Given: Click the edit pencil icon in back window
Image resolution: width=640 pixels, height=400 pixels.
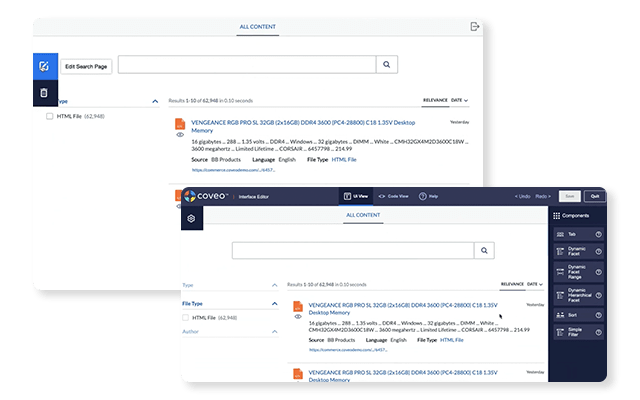Looking at the screenshot, I should tap(44, 67).
